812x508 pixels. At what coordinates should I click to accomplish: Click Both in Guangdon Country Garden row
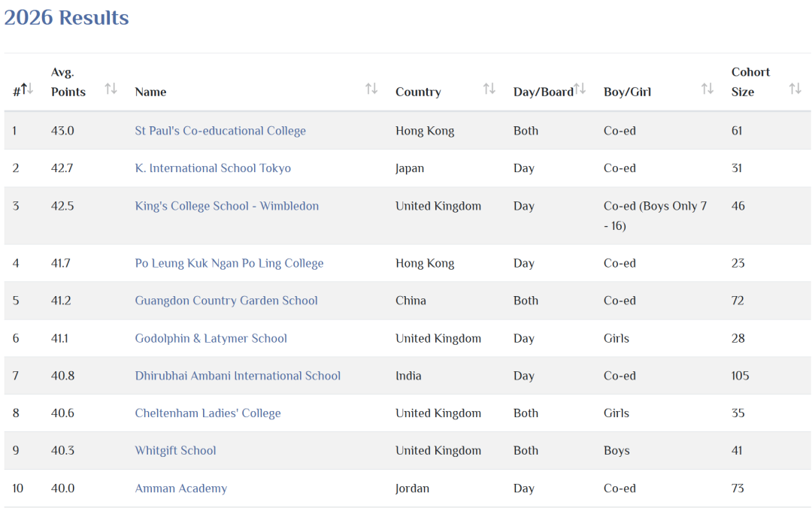526,301
